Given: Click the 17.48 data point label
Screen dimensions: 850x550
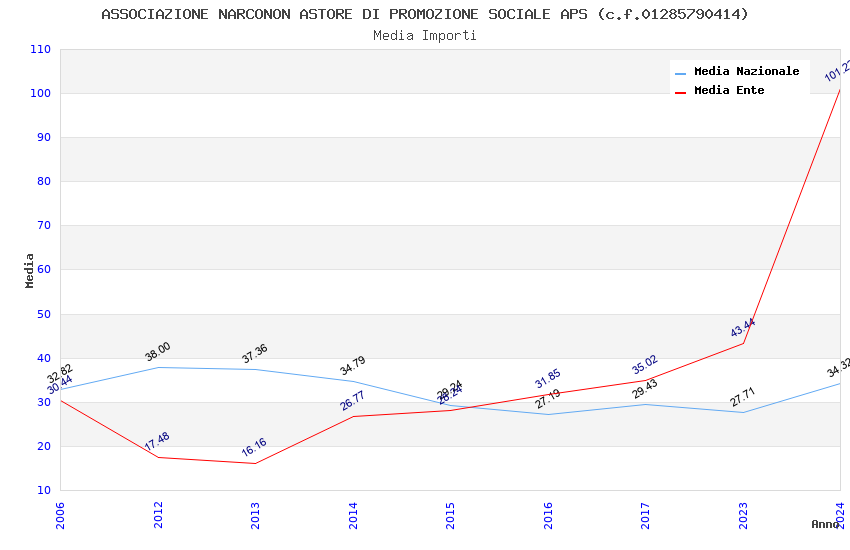Looking at the screenshot, I should point(157,441).
